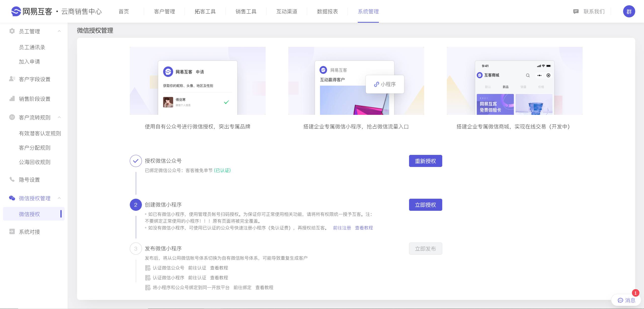Click the 员工管理 gear icon
The height and width of the screenshot is (309, 644).
(x=12, y=31)
